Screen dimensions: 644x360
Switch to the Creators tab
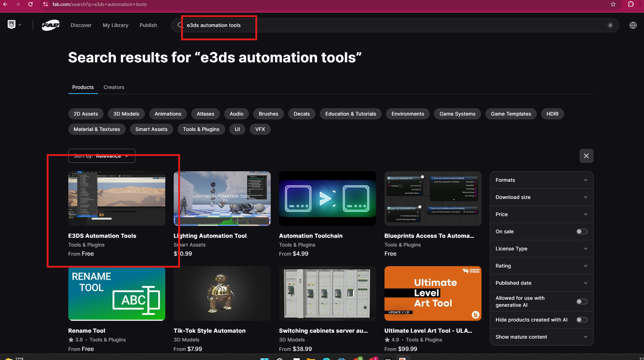pos(113,87)
